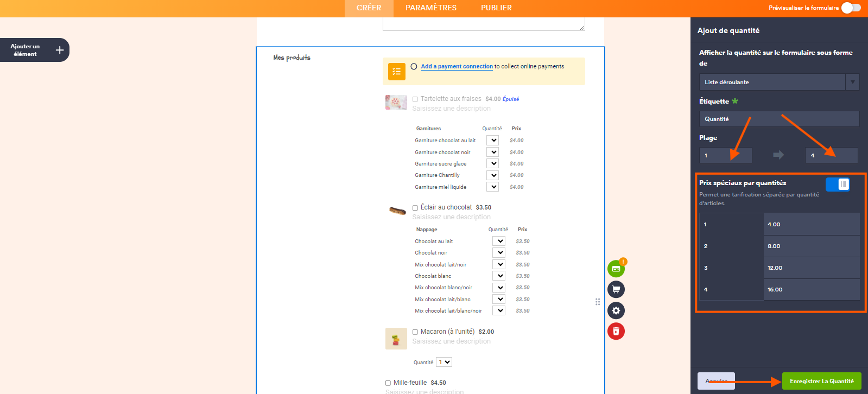This screenshot has width=868, height=394.
Task: Check the Macaron (à l'unité) checkbox
Action: (415, 332)
